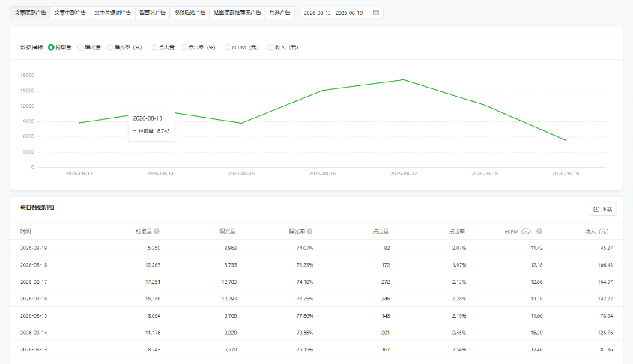This screenshot has width=633, height=364.
Task: Click chart data point at 2026-08-15
Action: (x=241, y=123)
